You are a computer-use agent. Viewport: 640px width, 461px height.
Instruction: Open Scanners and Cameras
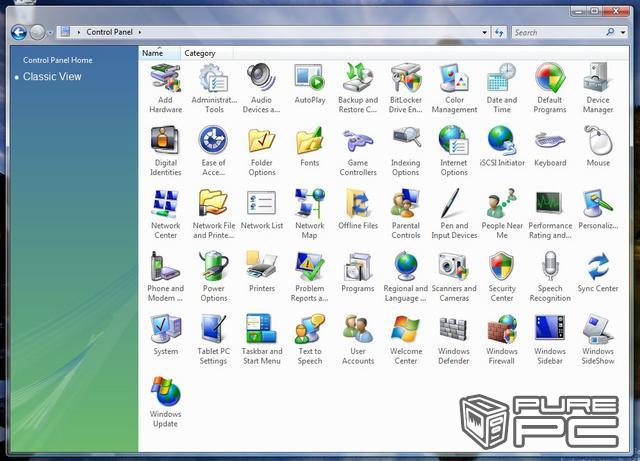coord(454,277)
